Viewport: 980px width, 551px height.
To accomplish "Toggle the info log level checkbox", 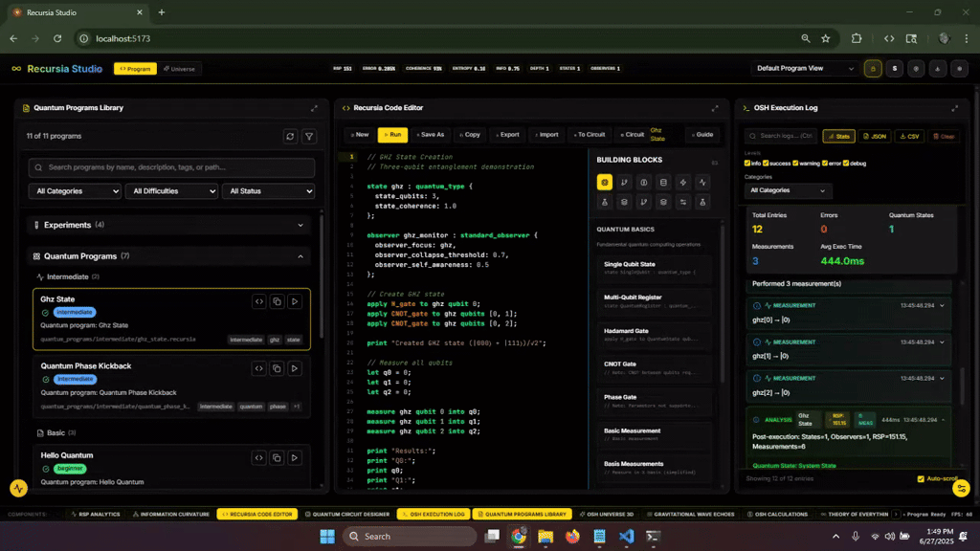I will (747, 164).
